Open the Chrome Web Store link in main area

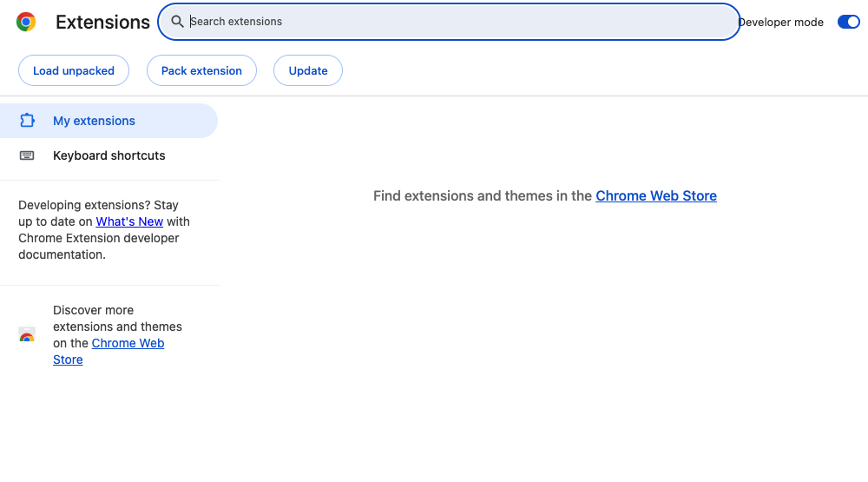click(x=656, y=195)
